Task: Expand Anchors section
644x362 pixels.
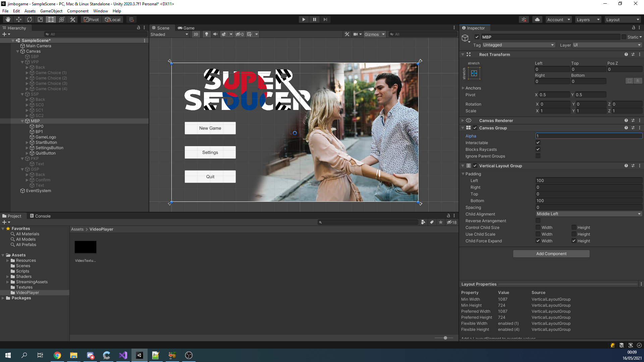Action: click(x=463, y=88)
